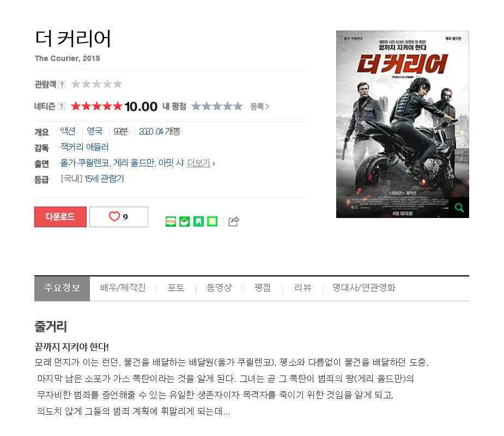This screenshot has width=504, height=436.
Task: Open director 잭커리 애들러 link
Action: (84, 147)
